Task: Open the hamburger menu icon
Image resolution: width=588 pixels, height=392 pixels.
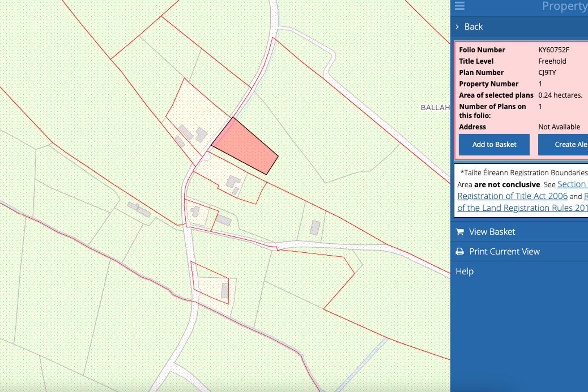Action: point(460,6)
